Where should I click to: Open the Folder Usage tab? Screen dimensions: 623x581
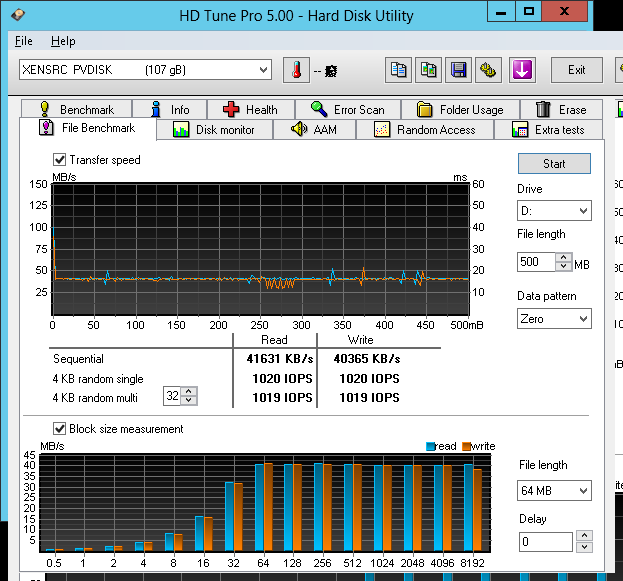click(x=460, y=109)
